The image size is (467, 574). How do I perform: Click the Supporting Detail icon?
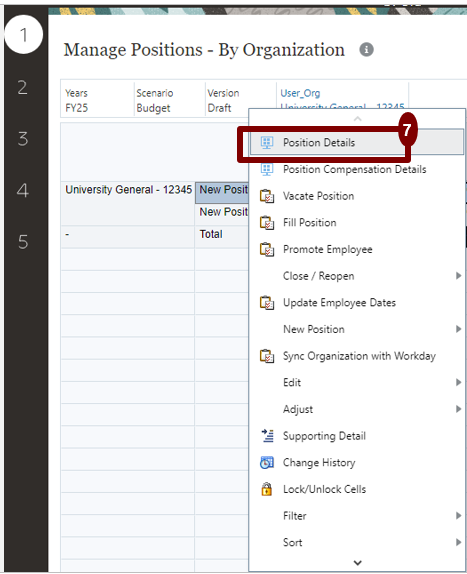267,436
